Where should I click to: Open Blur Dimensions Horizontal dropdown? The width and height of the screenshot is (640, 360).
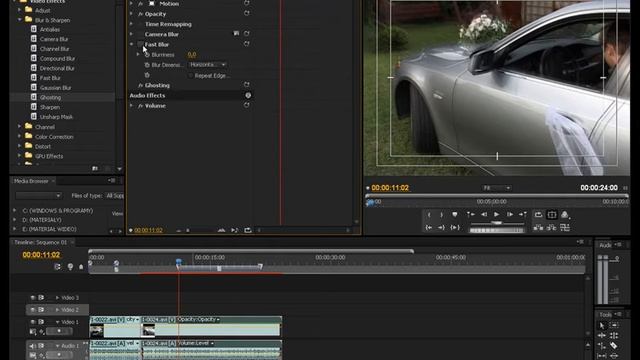coord(208,64)
